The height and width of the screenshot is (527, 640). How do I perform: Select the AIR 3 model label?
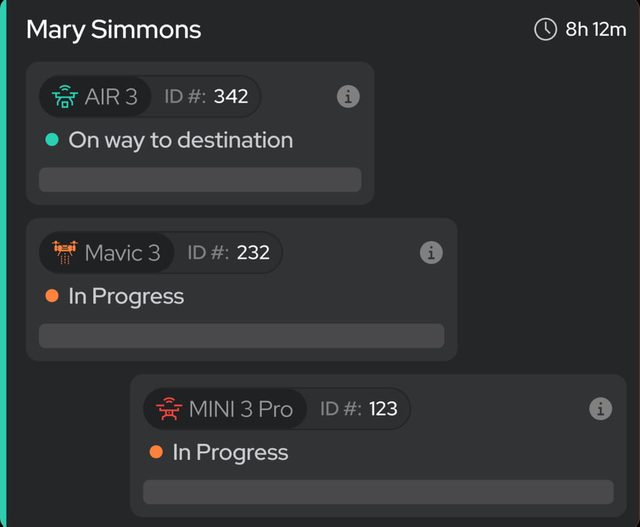(x=111, y=97)
